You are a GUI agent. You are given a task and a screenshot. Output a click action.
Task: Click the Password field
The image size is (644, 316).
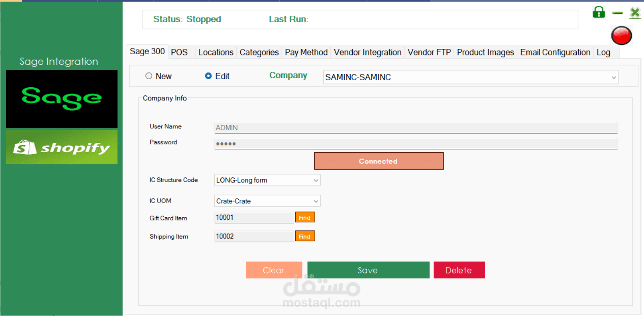(416, 144)
